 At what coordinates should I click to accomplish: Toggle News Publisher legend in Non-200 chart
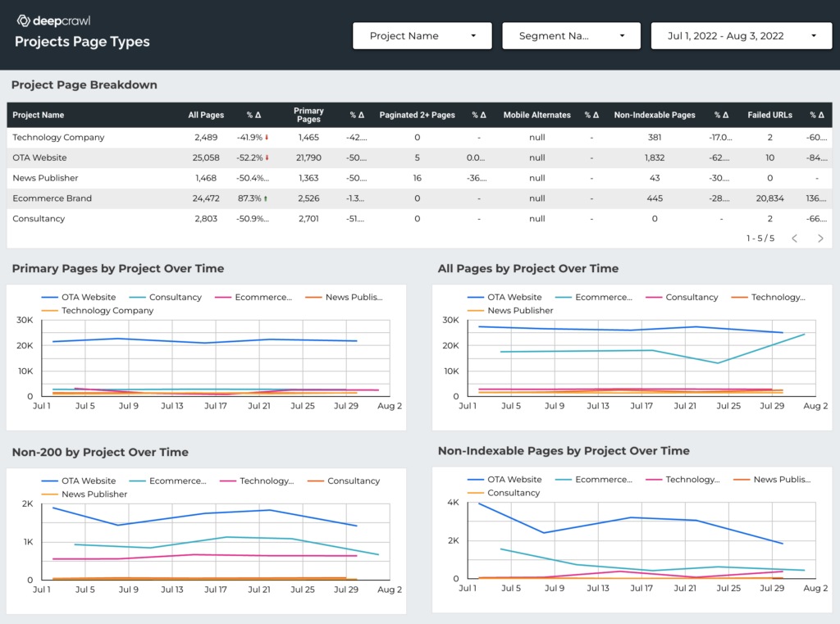[84, 494]
